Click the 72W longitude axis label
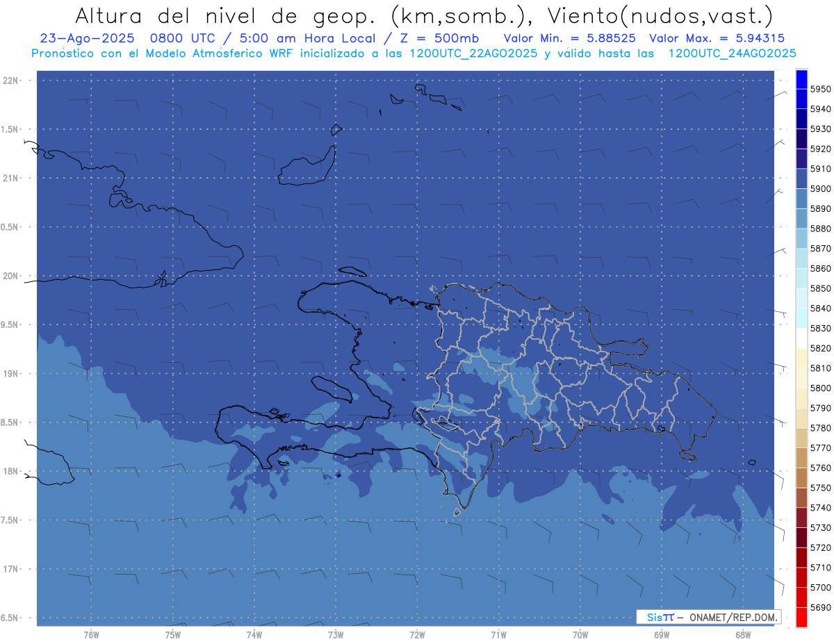Viewport: 834px width, 644px height. [417, 635]
